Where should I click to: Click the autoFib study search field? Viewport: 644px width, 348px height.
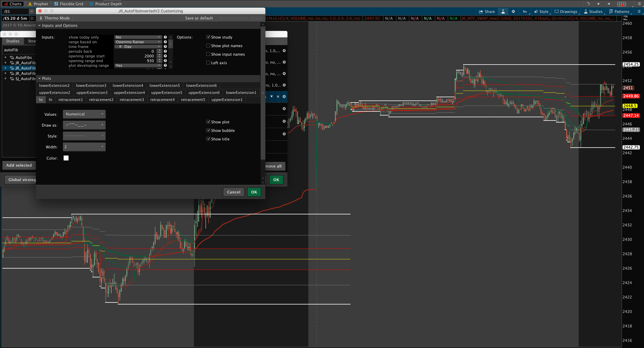19,50
